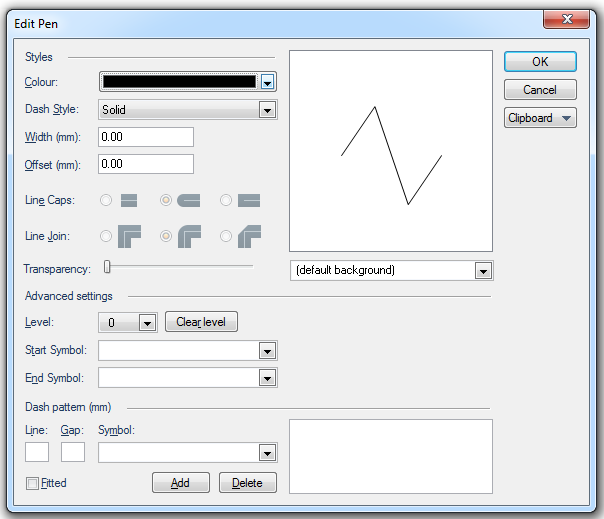
Task: Expand the Start Symbol combo box
Action: 266,350
